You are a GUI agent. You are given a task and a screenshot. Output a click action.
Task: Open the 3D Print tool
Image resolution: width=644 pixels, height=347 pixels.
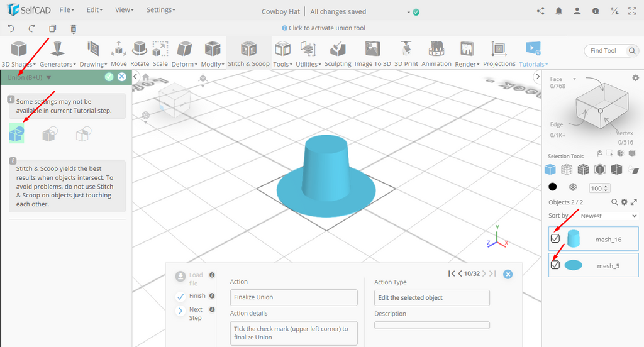[406, 54]
